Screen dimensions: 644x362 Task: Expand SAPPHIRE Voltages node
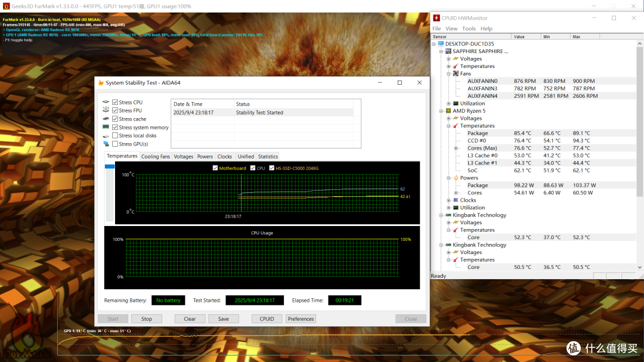coord(448,59)
